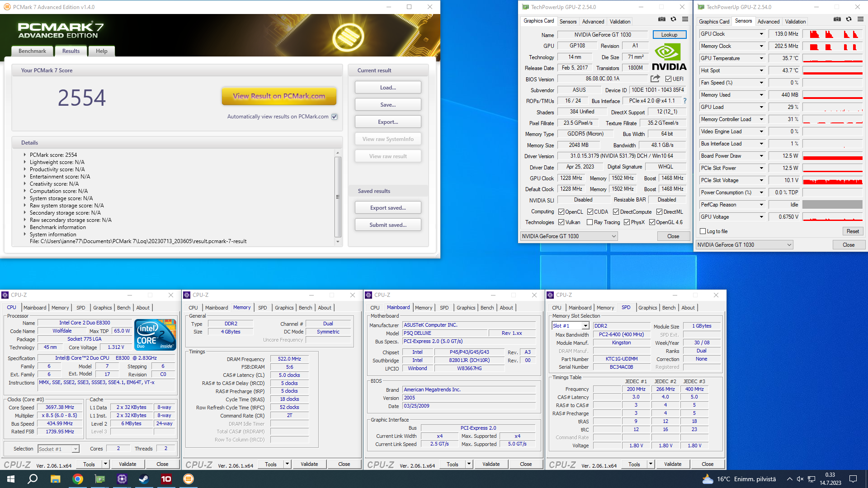This screenshot has width=868, height=488.
Task: Open the GPU Temperature sensor dropdown
Action: [x=761, y=58]
